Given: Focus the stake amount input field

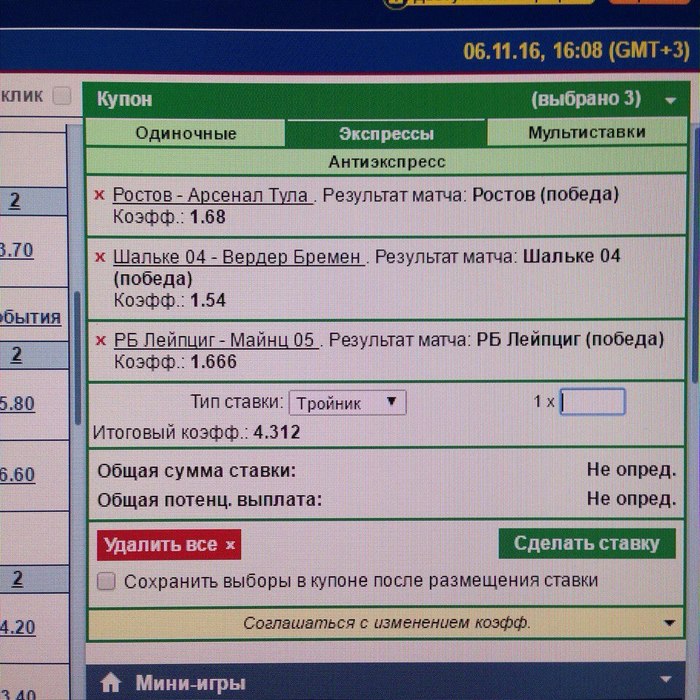Looking at the screenshot, I should point(593,402).
